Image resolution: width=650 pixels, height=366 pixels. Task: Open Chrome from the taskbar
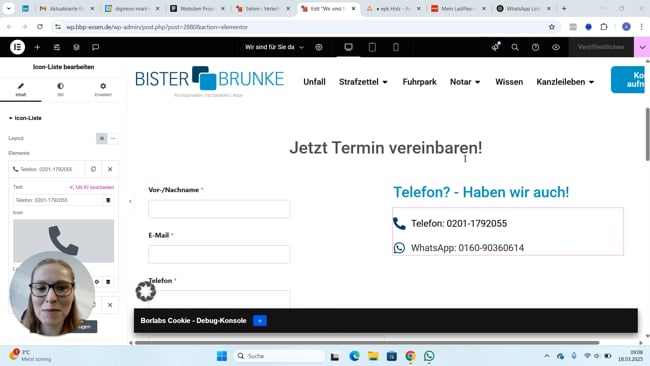point(410,356)
